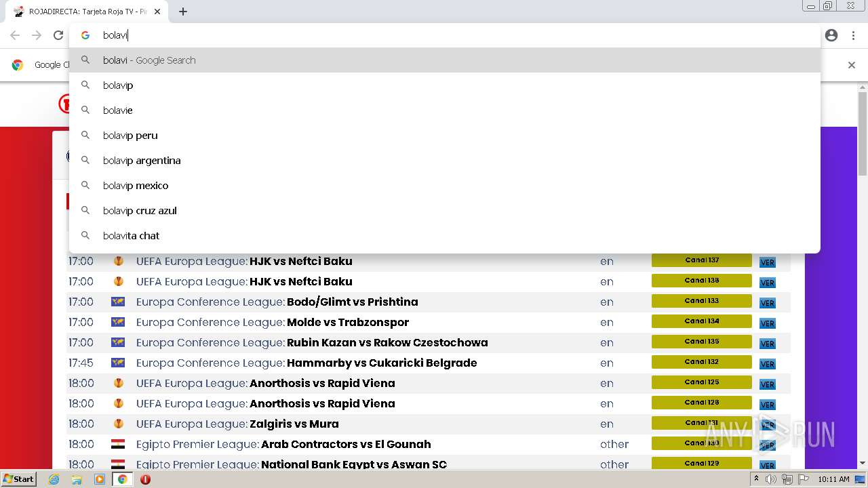Click the Google icon in the address bar
The image size is (868, 488).
point(85,35)
